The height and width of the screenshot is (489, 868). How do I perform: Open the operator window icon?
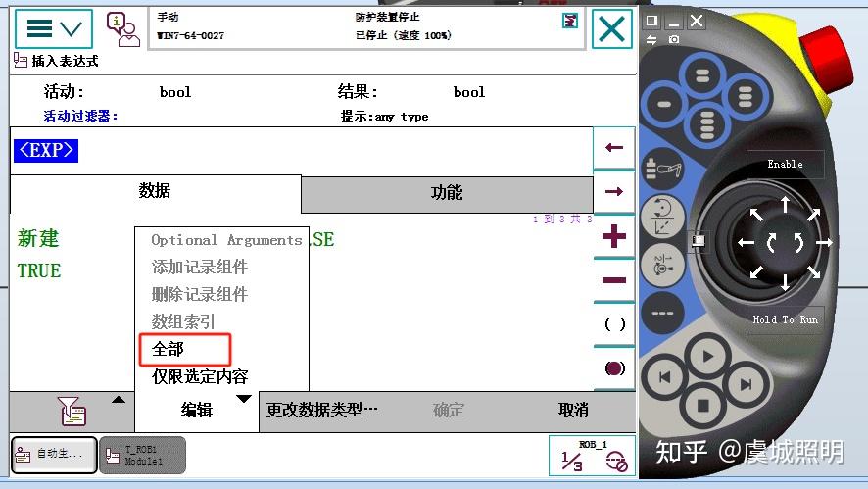pyautogui.click(x=122, y=29)
